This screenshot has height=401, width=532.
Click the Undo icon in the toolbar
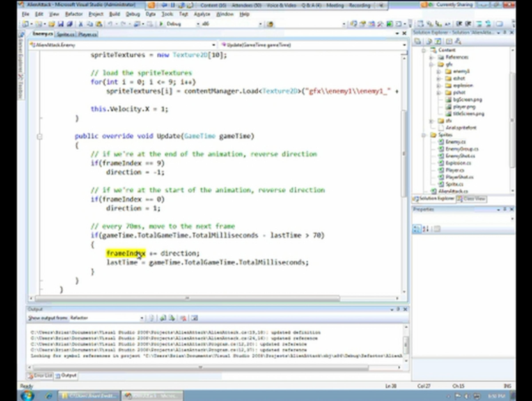point(110,24)
